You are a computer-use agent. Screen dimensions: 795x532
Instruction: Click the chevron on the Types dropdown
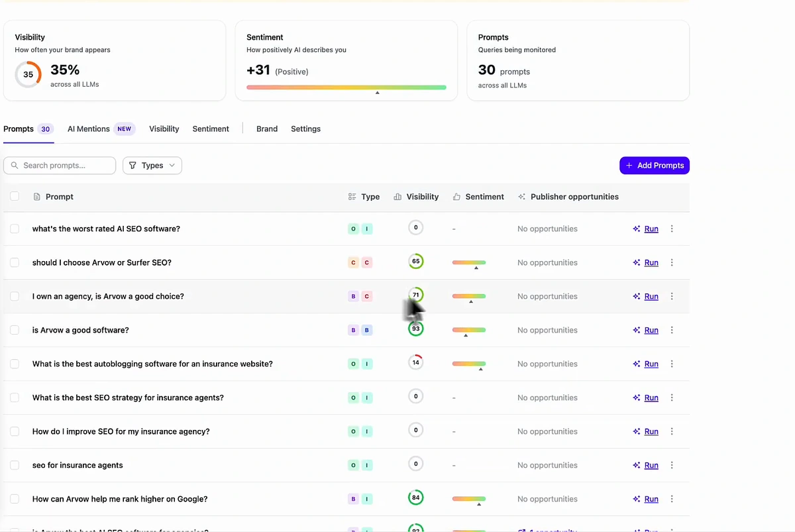click(172, 166)
